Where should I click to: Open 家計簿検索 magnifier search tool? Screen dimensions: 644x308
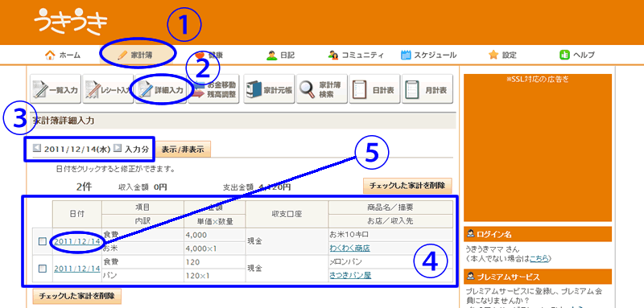pyautogui.click(x=321, y=89)
